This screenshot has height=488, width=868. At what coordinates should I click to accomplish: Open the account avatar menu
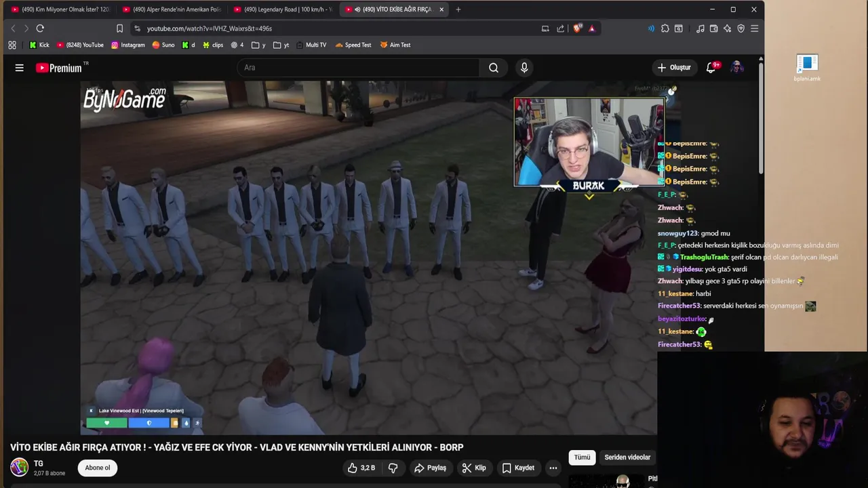pyautogui.click(x=737, y=68)
